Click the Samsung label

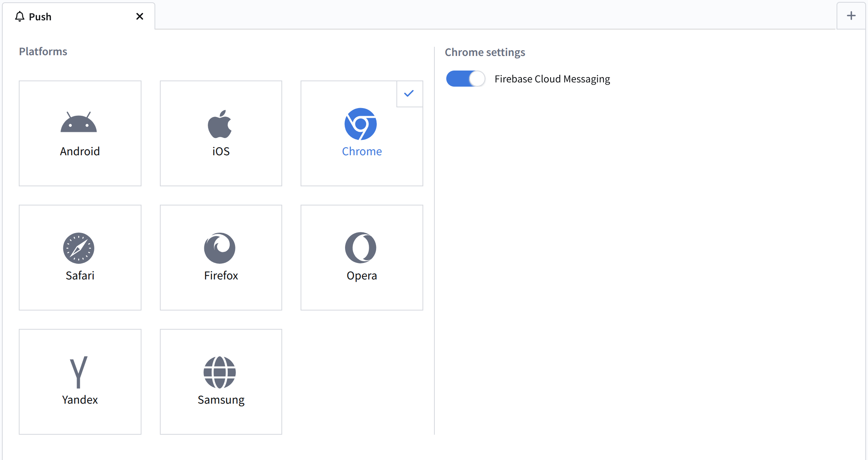click(x=221, y=400)
